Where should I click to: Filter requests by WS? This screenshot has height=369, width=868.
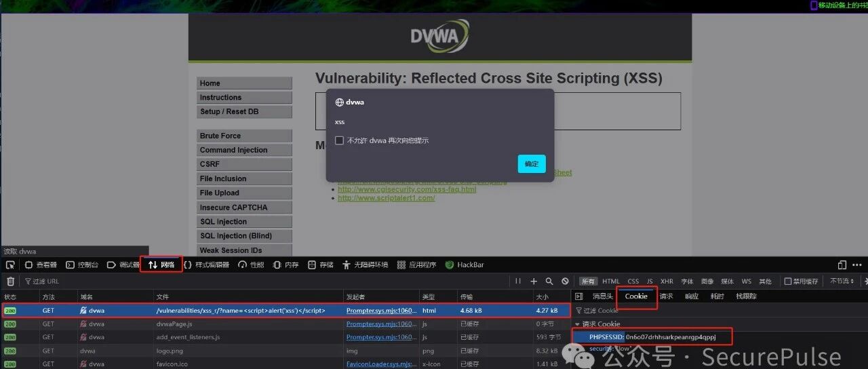(x=746, y=281)
